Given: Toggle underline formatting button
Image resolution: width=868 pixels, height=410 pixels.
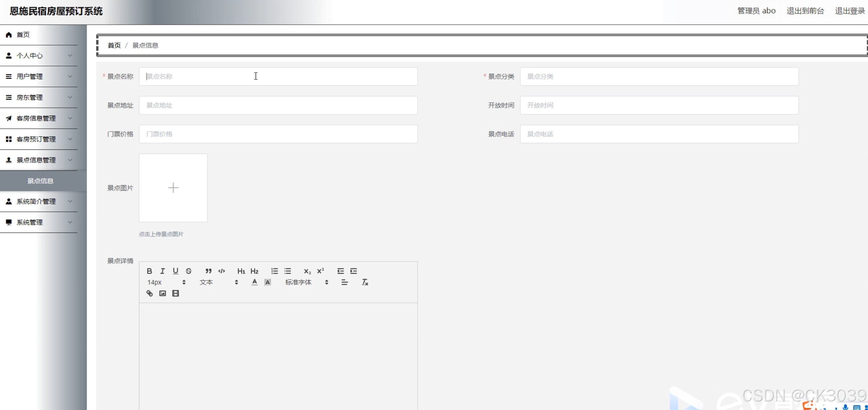Looking at the screenshot, I should (x=175, y=271).
